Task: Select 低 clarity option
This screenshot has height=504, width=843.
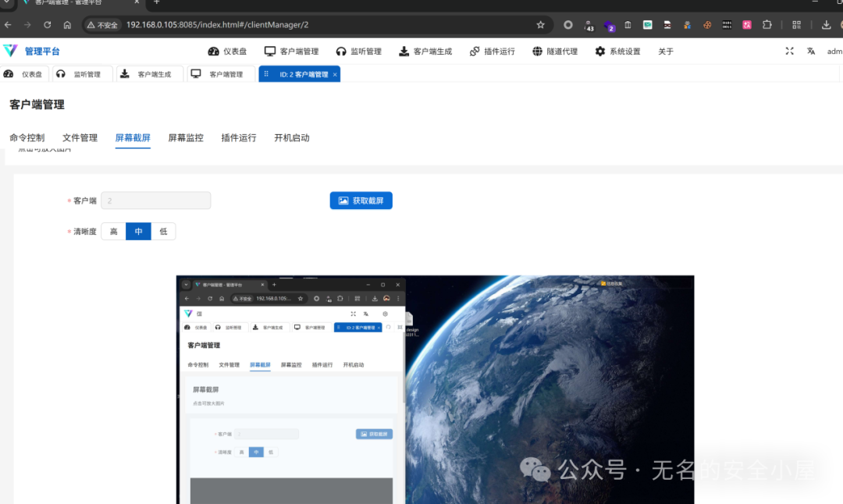Action: click(x=163, y=232)
